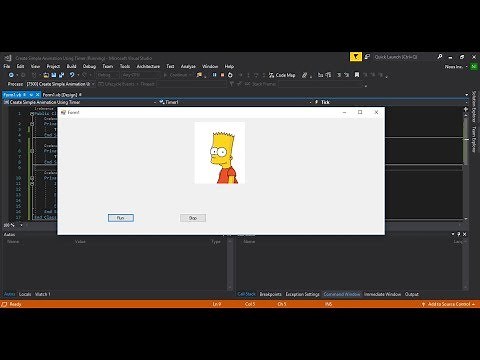480x360 pixels.
Task: Switch to the Output tab
Action: coord(411,294)
